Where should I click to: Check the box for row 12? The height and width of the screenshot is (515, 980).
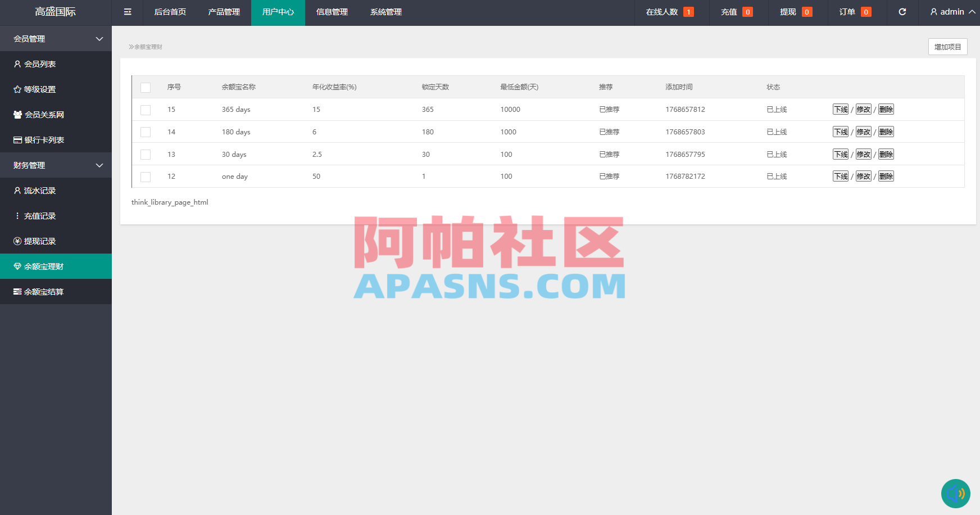[146, 177]
